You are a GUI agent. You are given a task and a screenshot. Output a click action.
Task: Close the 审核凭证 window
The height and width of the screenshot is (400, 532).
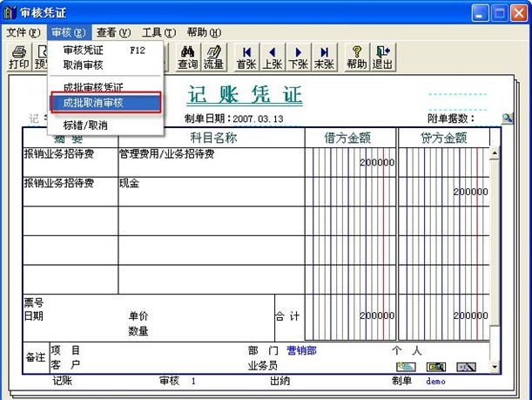click(x=519, y=13)
